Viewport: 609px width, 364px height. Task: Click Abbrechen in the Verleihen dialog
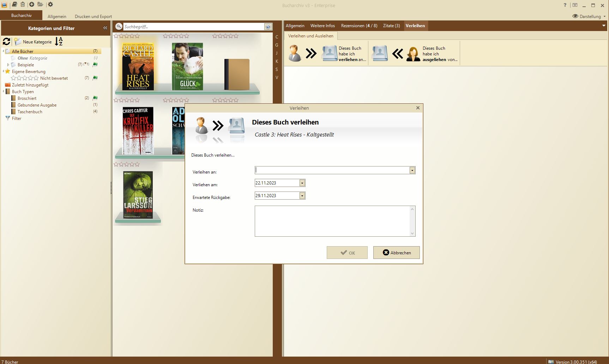pyautogui.click(x=397, y=253)
